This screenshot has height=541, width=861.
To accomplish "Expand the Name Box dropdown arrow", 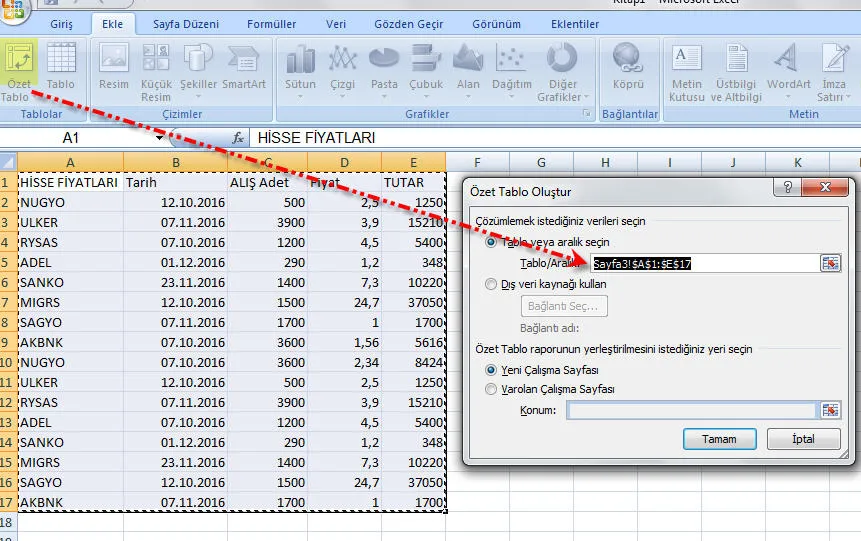I will coord(160,138).
